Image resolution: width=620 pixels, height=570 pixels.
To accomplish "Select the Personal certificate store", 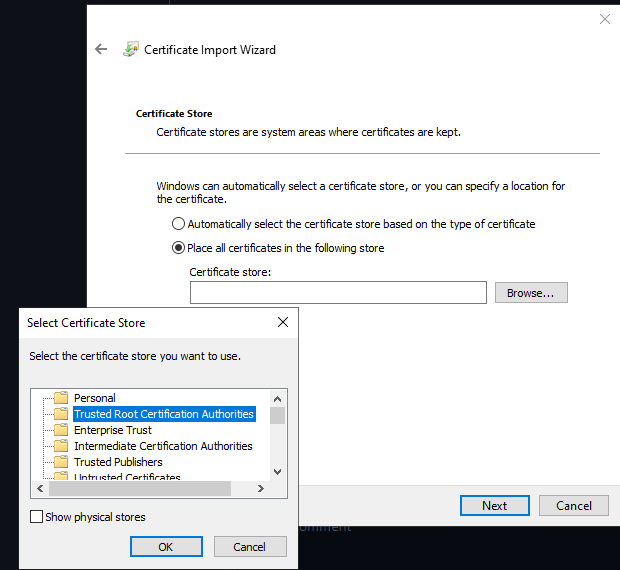I will [x=95, y=398].
